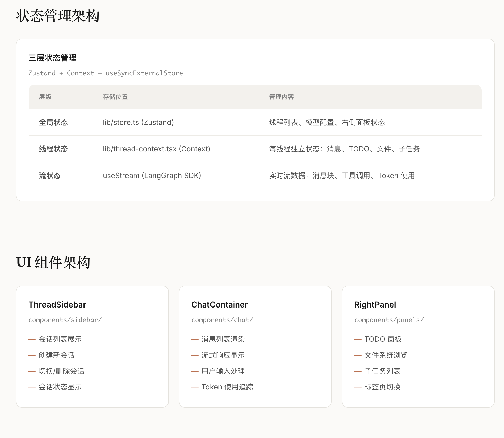504x438 pixels.
Task: Click the Token 使用追踪 list item
Action: 227,387
